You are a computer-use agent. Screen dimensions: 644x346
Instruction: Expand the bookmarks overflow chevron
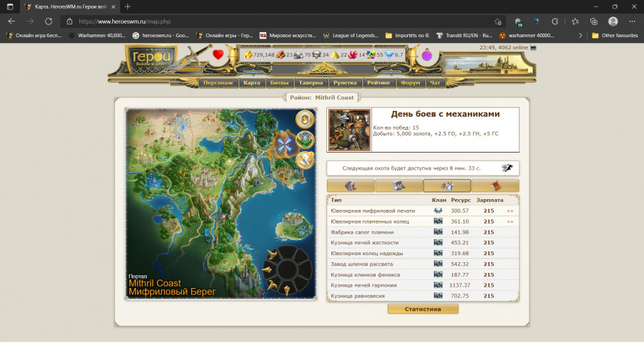click(580, 35)
